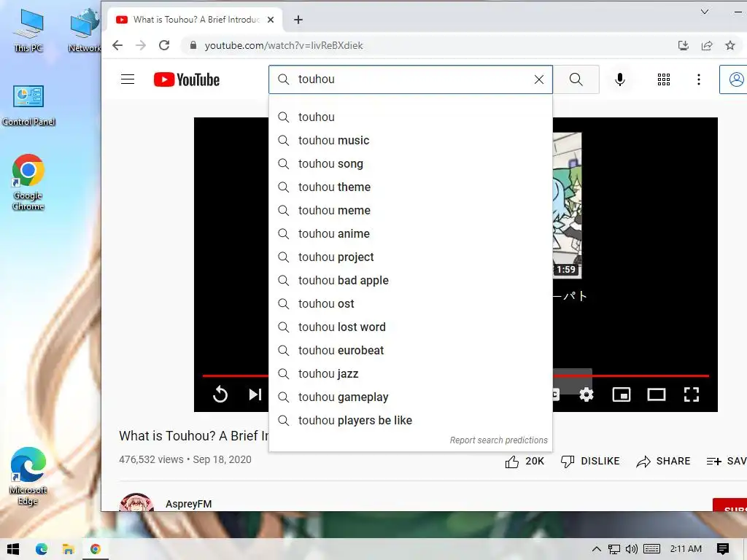Select the 'touhou song' suggestion
The width and height of the screenshot is (747, 560).
(x=411, y=164)
